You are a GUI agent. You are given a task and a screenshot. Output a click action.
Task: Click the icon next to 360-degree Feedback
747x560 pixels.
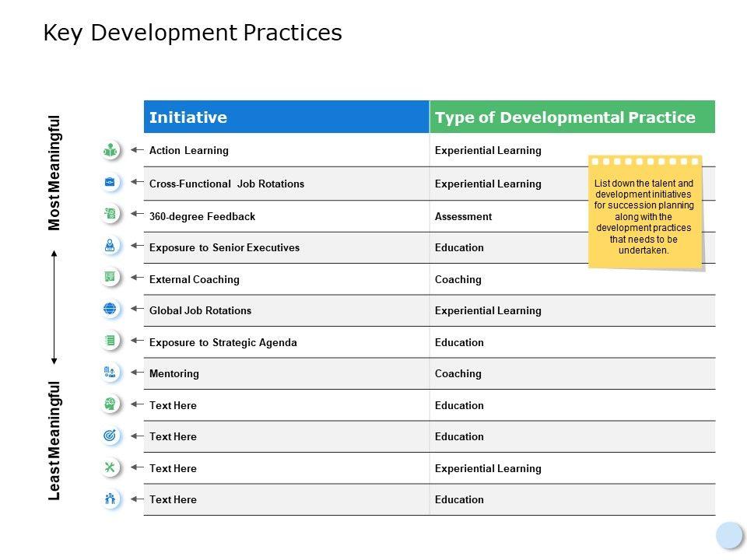click(110, 214)
